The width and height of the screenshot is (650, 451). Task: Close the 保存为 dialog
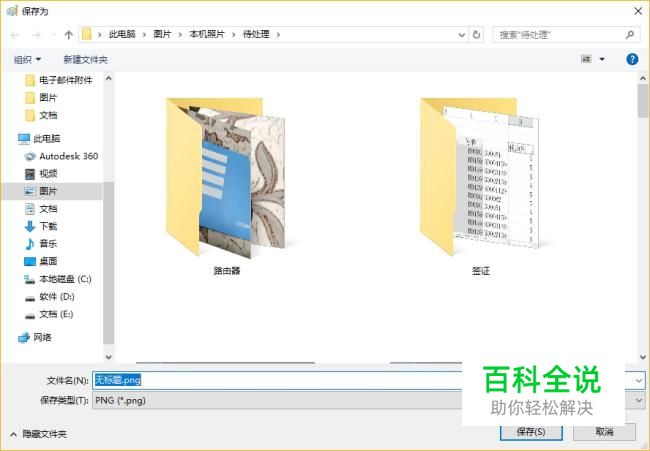(x=638, y=11)
